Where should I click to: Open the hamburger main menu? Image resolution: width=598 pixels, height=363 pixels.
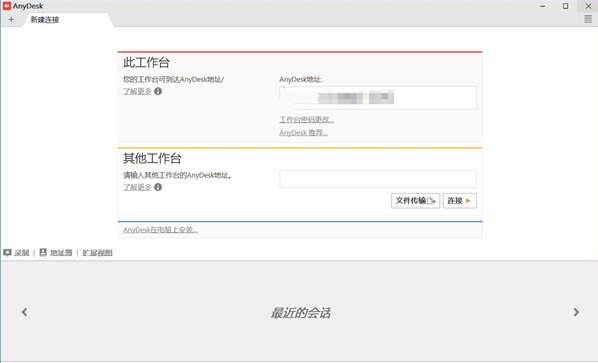click(x=588, y=19)
